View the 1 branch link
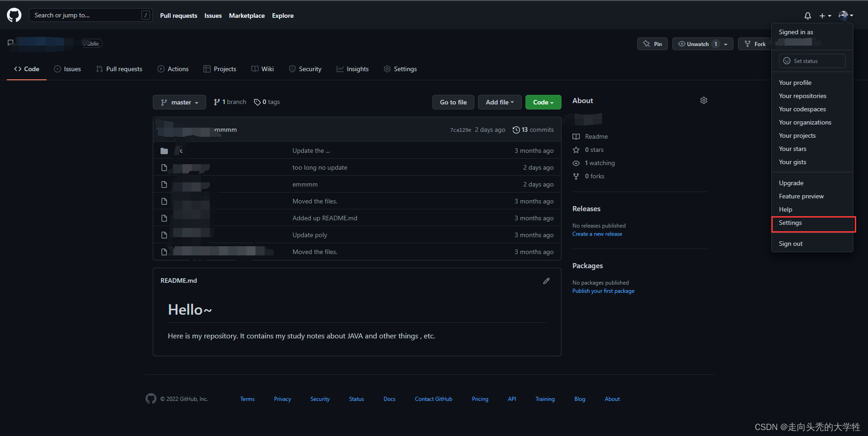Screen dimensions: 868x436 tap(230, 102)
